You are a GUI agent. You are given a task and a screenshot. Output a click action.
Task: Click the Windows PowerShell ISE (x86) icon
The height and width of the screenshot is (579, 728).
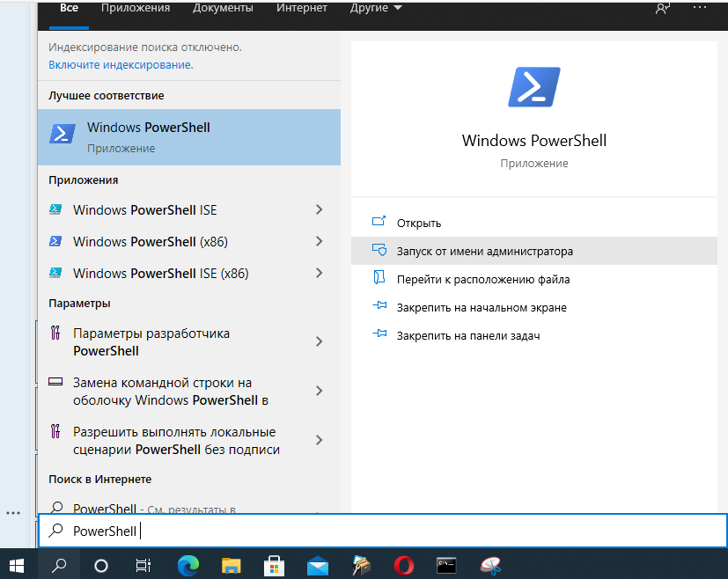(55, 273)
